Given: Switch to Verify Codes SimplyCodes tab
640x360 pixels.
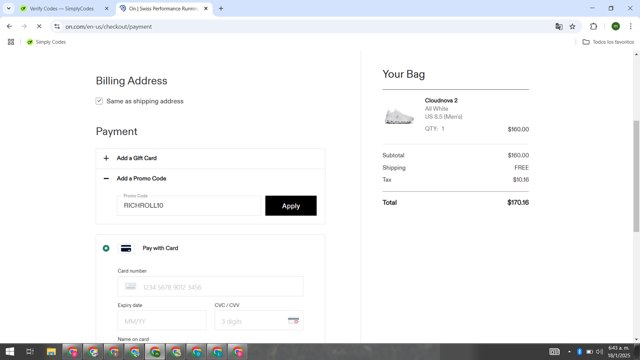Looking at the screenshot, I should (x=60, y=9).
